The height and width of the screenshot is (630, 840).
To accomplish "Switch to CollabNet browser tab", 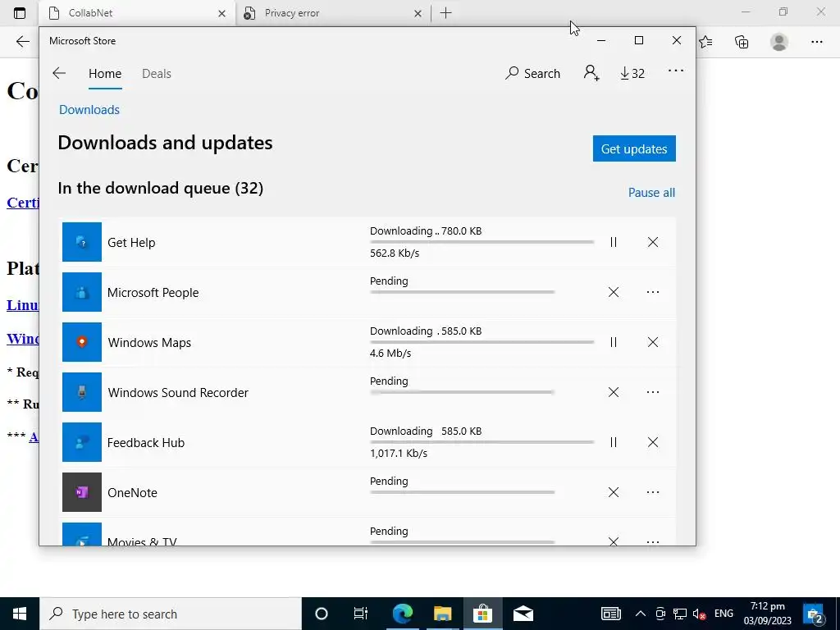I will click(137, 13).
